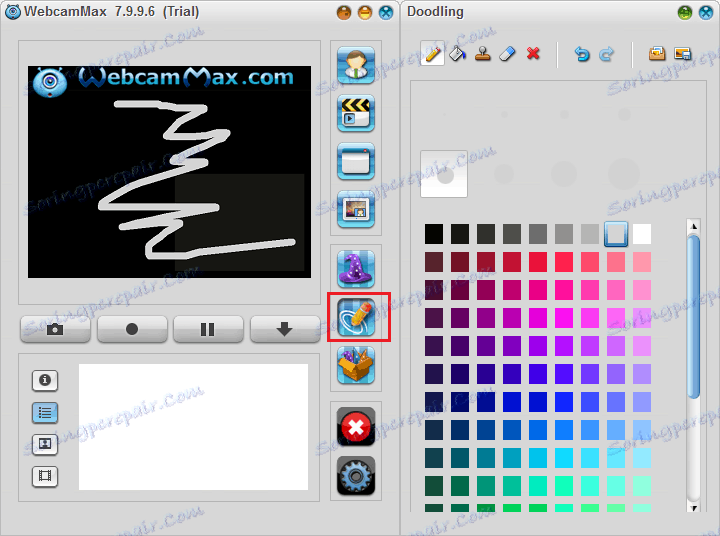Open the person source button
The image size is (720, 536).
pyautogui.click(x=356, y=65)
